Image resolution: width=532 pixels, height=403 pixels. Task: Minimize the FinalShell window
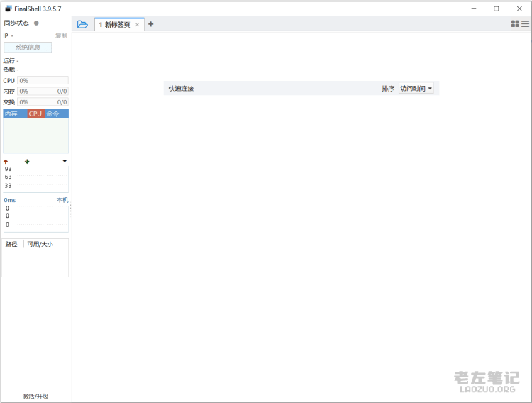(474, 9)
